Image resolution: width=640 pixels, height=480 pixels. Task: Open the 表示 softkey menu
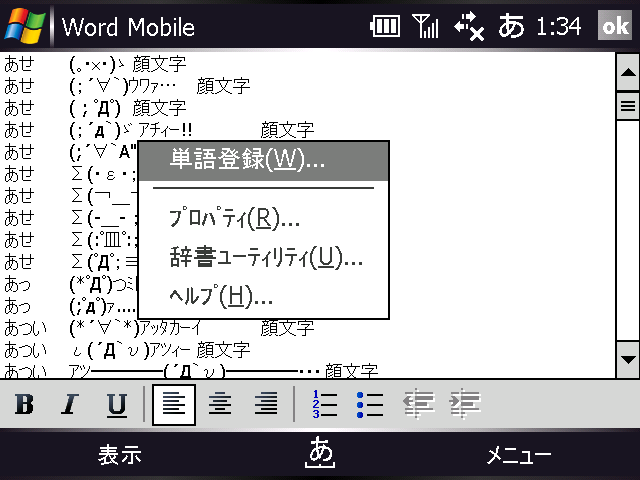pyautogui.click(x=120, y=454)
